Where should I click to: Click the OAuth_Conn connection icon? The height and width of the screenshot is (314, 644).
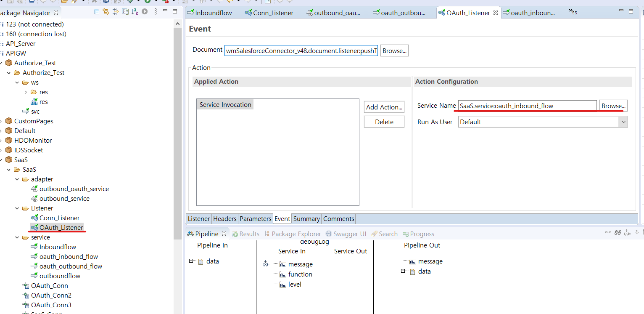(x=26, y=286)
